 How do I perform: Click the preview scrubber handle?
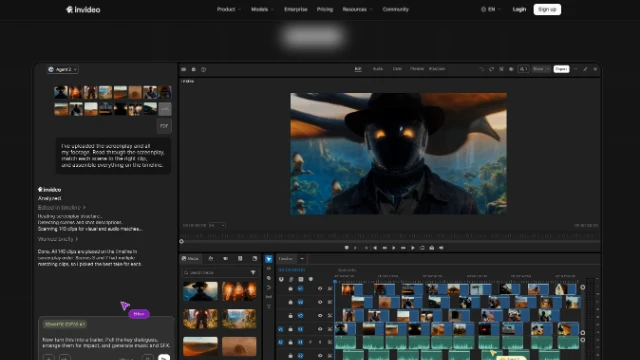[x=181, y=241]
